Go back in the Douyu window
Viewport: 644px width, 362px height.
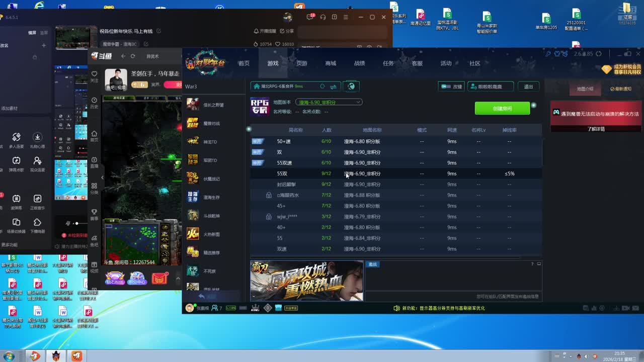coord(123,56)
